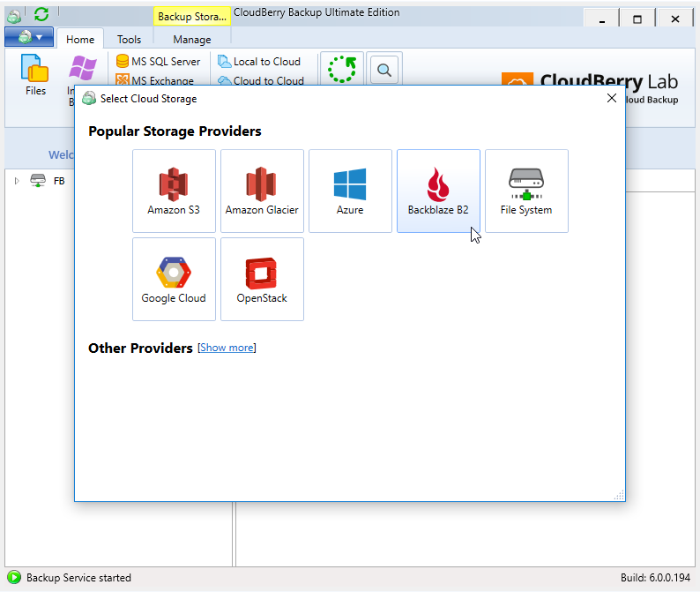Click Show more link for other providers
700x592 pixels.
[x=227, y=348]
